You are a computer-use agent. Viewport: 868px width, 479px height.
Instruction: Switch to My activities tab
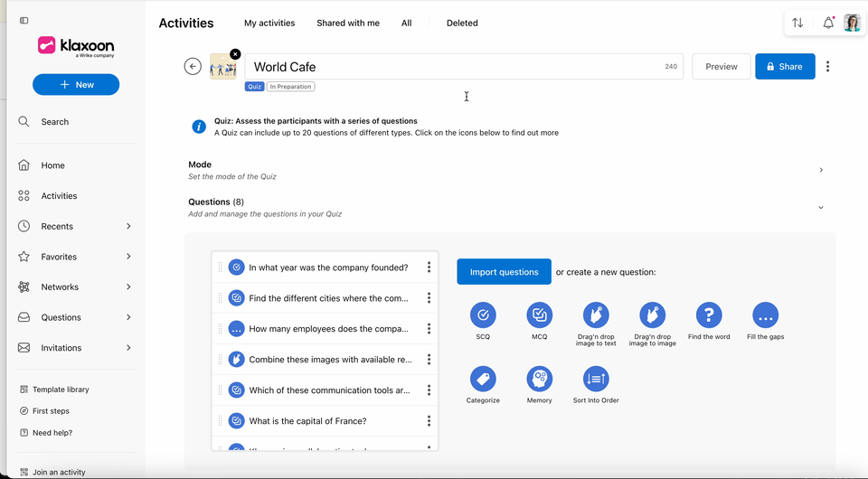click(269, 23)
